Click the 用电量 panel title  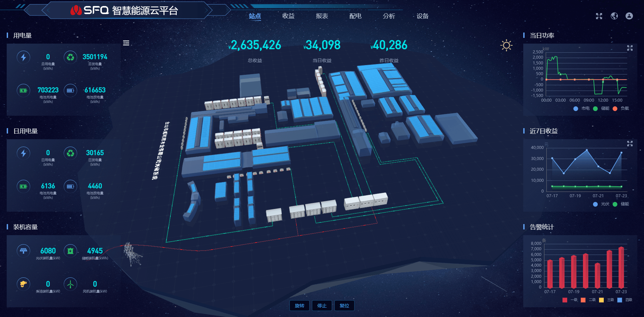tap(22, 36)
